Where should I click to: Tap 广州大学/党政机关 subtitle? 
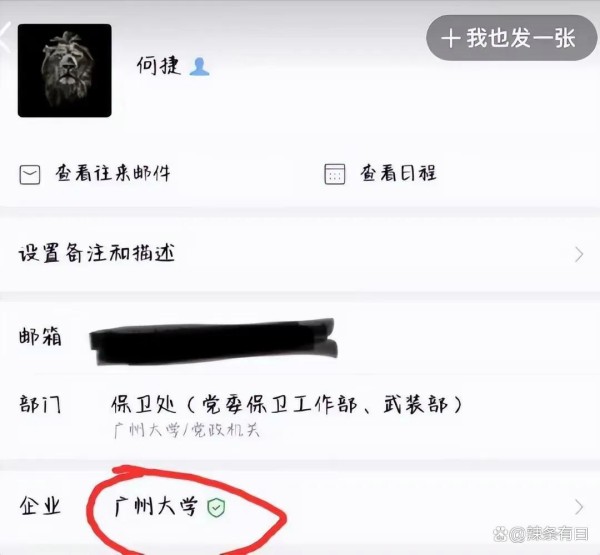pyautogui.click(x=187, y=430)
